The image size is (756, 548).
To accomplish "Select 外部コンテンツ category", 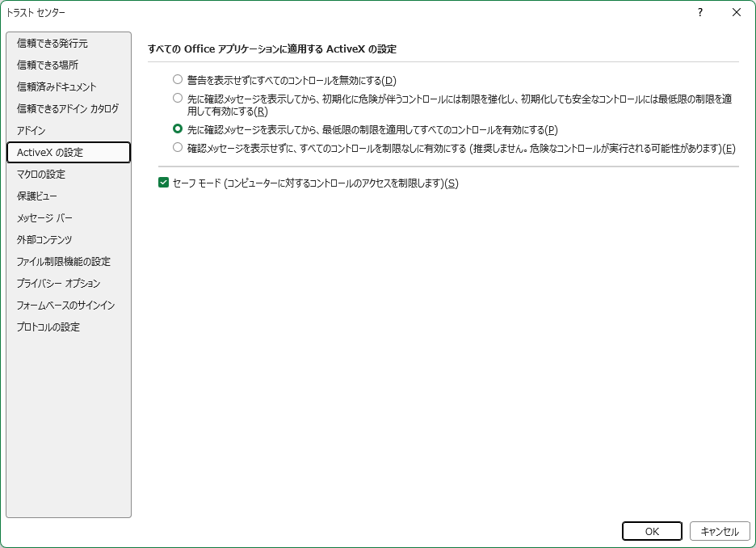I will 69,240.
